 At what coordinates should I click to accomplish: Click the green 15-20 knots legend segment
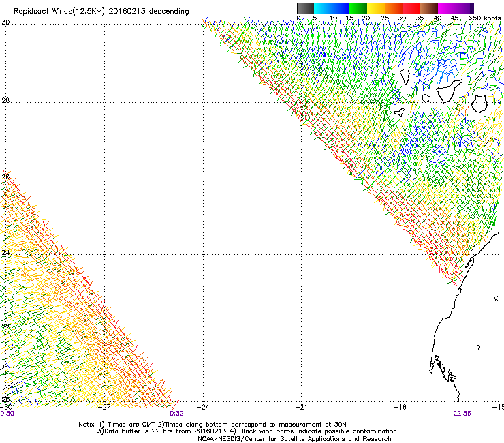click(358, 8)
